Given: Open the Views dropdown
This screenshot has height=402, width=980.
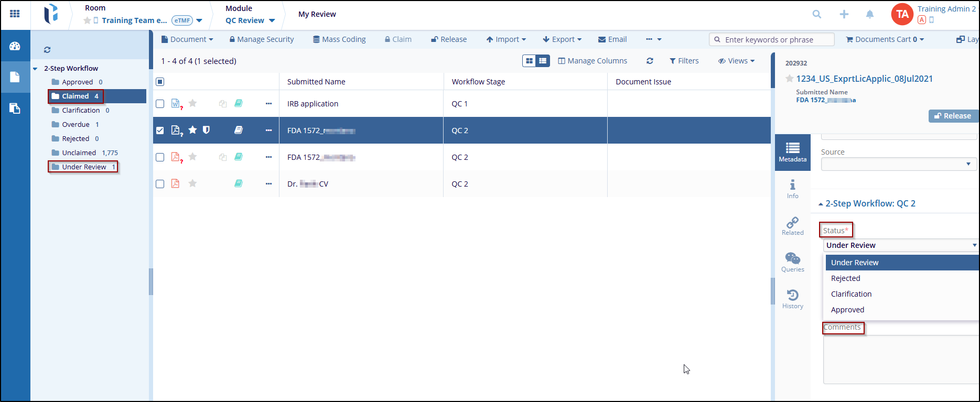Looking at the screenshot, I should coord(736,61).
